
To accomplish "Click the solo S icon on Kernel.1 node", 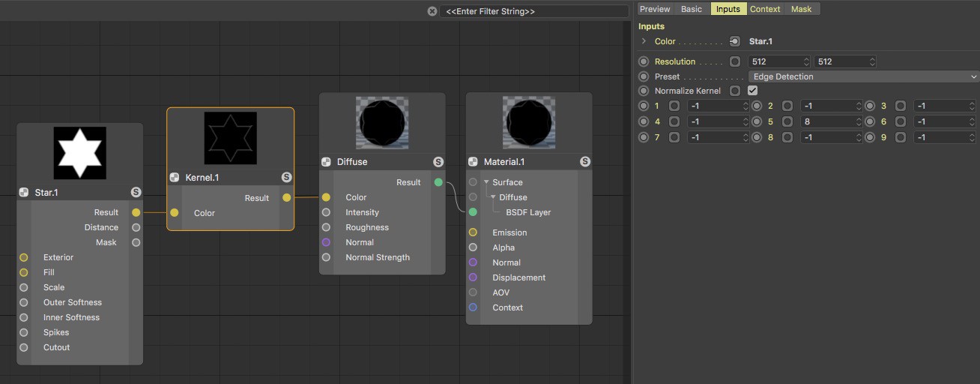I will [x=286, y=177].
